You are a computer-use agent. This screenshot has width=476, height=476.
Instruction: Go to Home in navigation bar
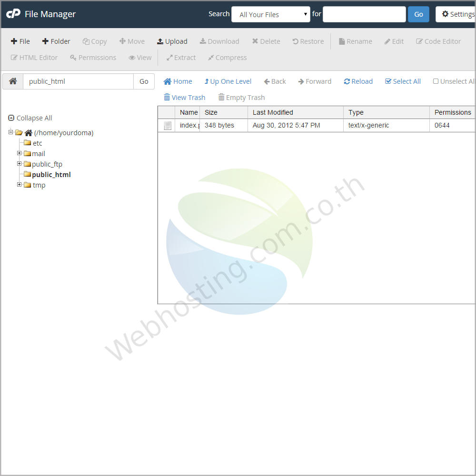coord(178,81)
